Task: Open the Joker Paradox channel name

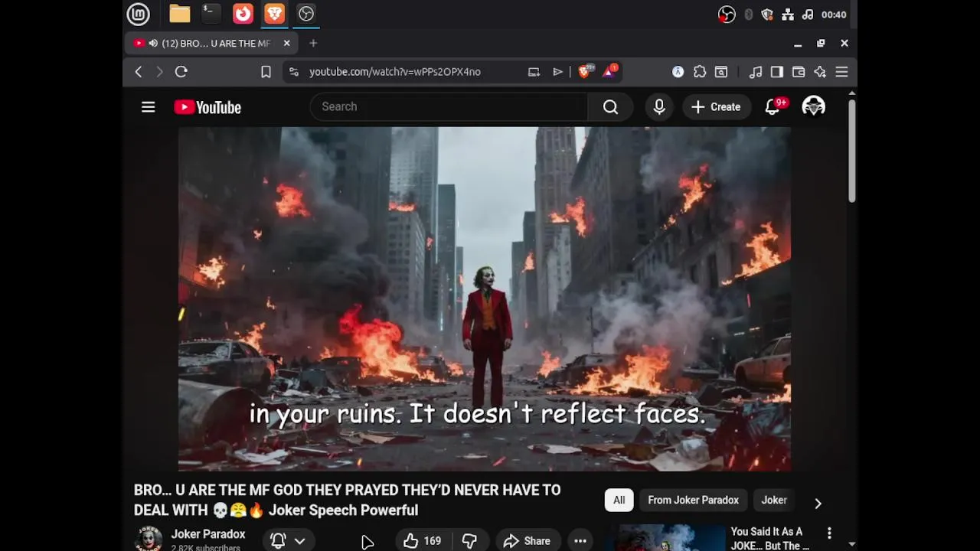Action: 208,534
